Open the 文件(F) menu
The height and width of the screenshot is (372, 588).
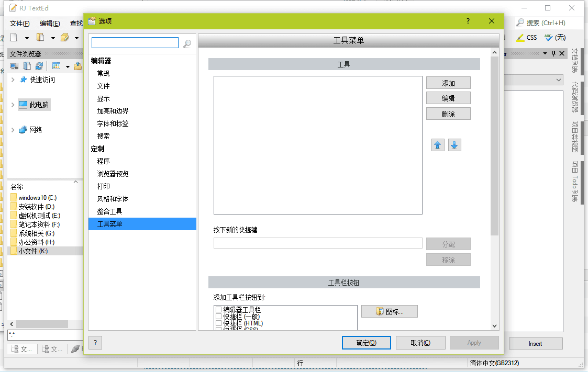[19, 24]
